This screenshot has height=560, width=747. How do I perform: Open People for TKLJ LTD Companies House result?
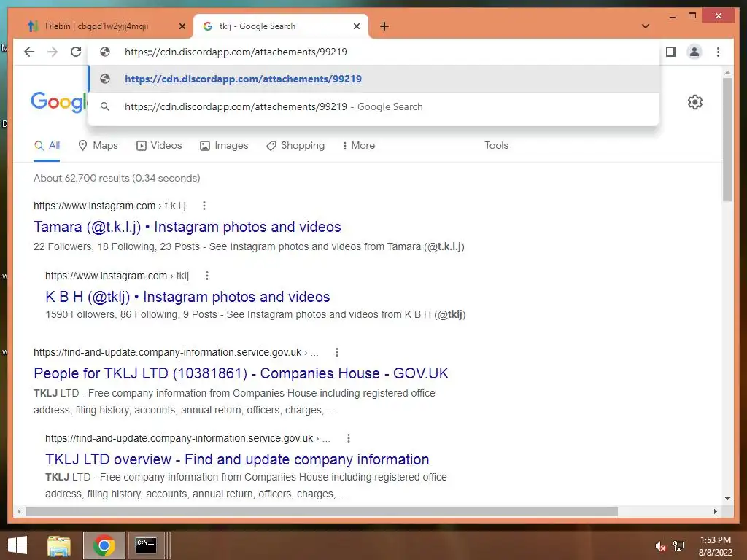241,373
